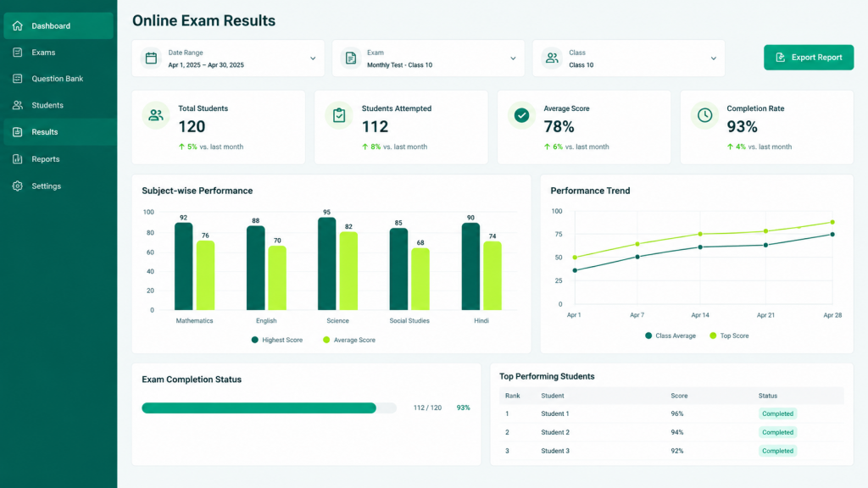Click the Subject-wise Performance heading
This screenshot has width=868, height=488.
click(197, 191)
